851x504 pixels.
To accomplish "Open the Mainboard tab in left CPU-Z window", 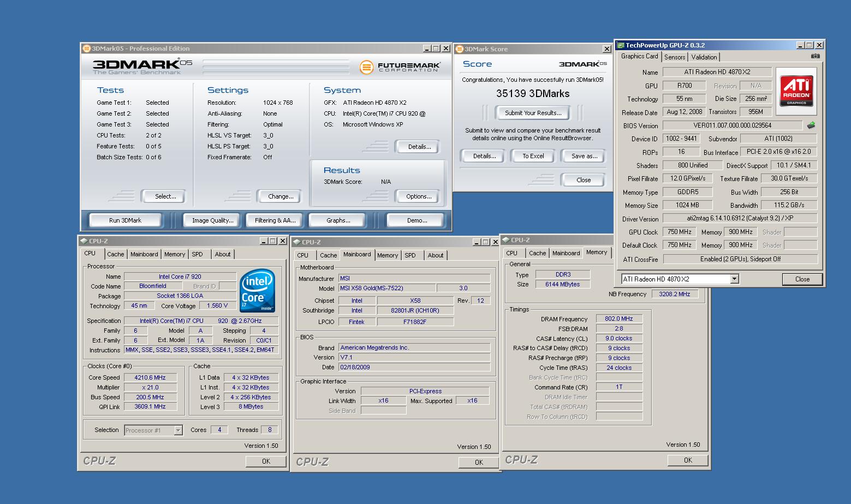I will click(x=144, y=254).
